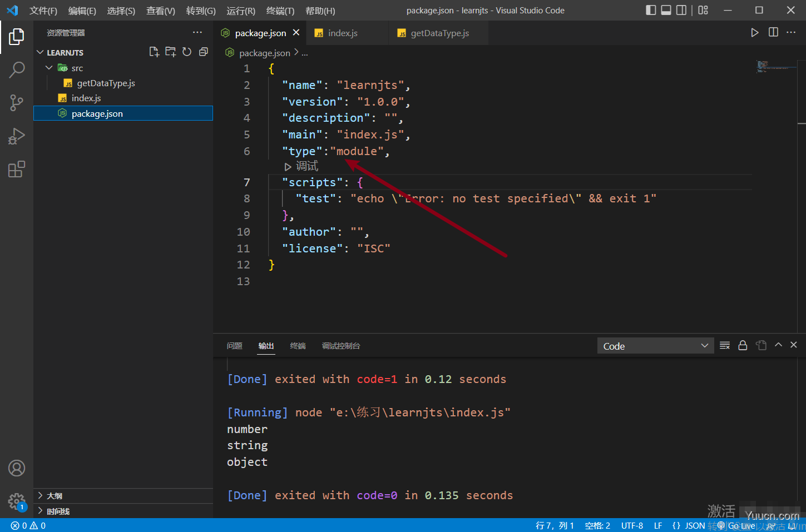Open output in editor icon

point(762,346)
